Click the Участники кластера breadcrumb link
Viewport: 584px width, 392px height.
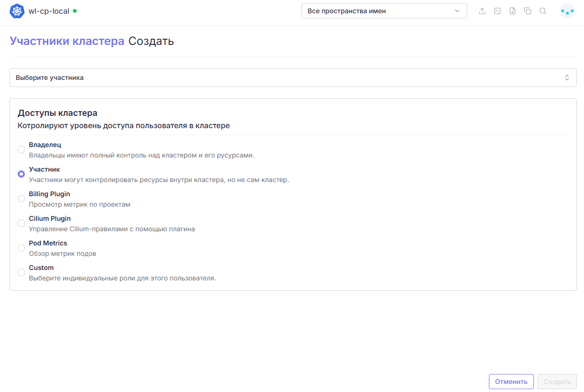click(x=67, y=41)
